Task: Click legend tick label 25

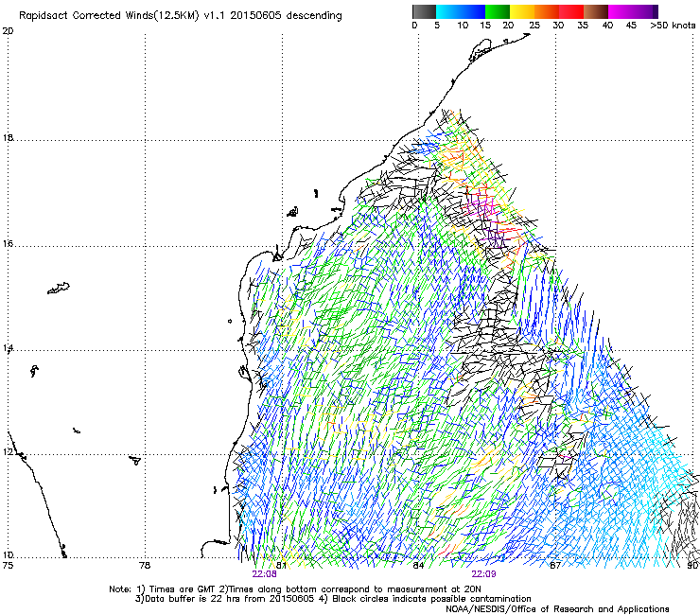Action: click(534, 26)
